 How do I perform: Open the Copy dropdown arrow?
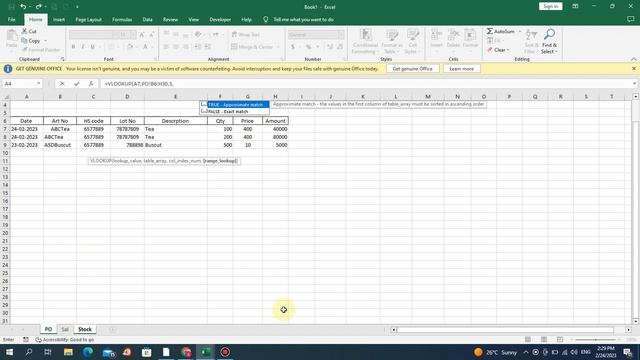[x=45, y=41]
